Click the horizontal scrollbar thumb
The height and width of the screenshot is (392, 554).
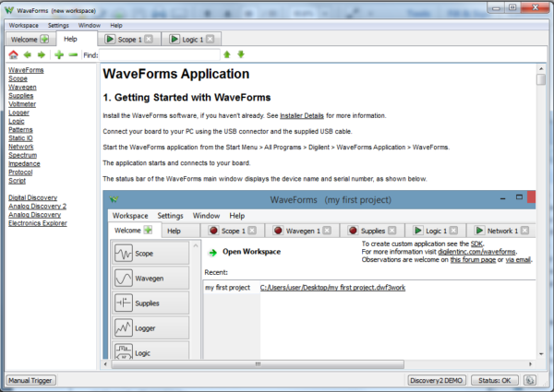[x=258, y=364]
